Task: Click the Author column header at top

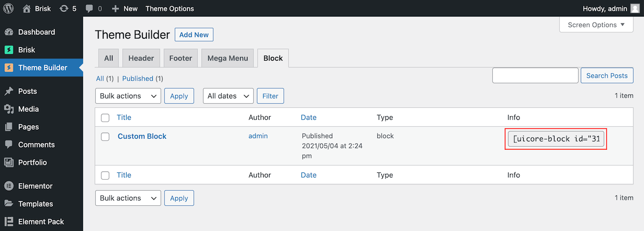Action: pyautogui.click(x=259, y=117)
